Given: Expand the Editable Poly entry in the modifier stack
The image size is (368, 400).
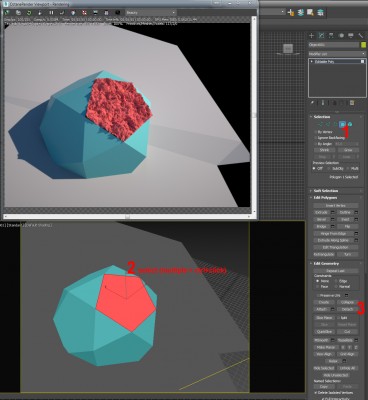Looking at the screenshot, I should tap(312, 62).
